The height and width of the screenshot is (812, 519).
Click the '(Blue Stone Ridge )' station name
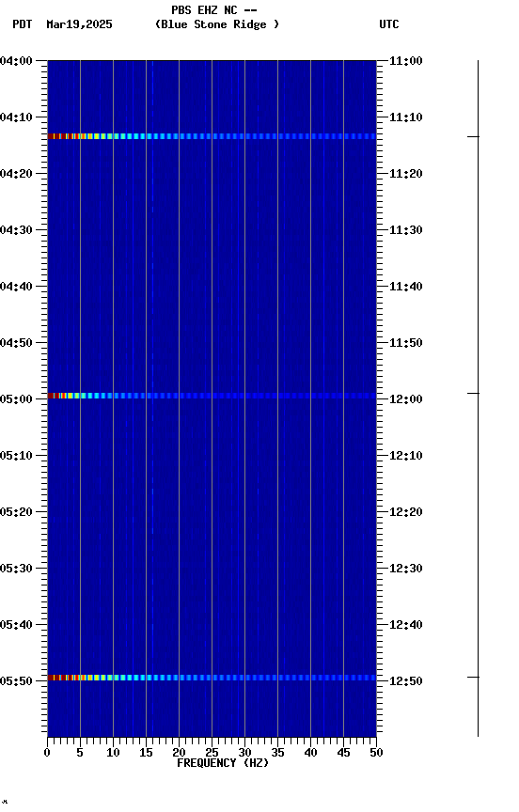click(217, 24)
